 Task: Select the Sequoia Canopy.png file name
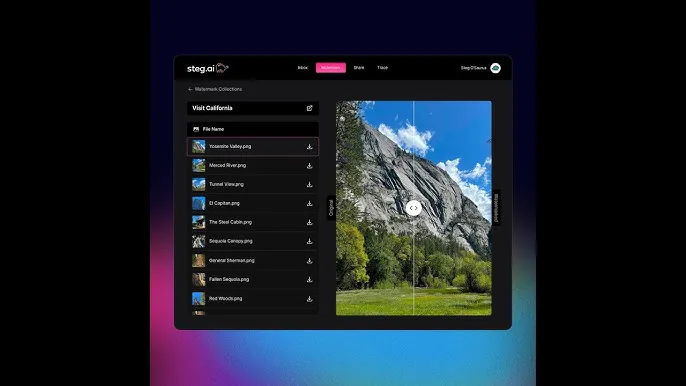(x=231, y=241)
